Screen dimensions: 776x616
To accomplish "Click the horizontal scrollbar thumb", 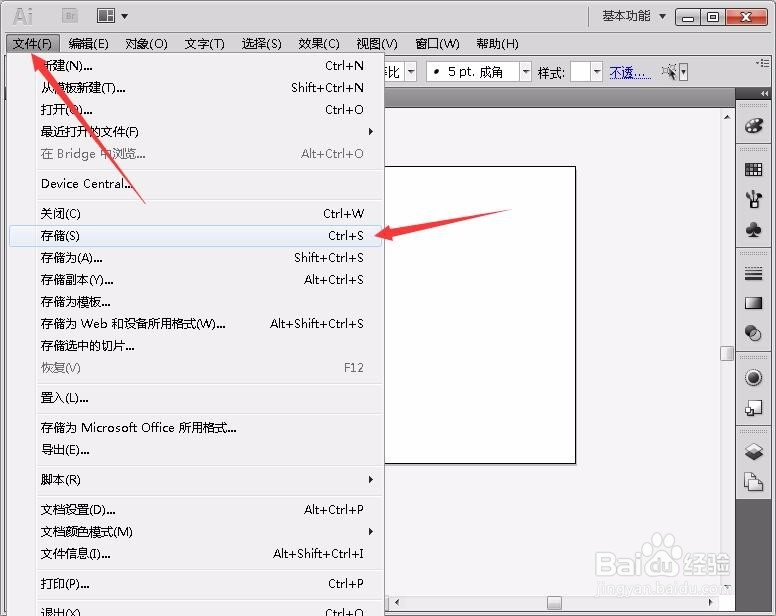I will click(x=554, y=603).
